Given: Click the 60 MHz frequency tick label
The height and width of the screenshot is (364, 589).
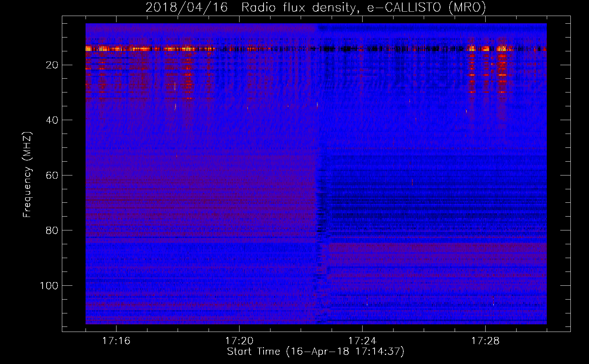Looking at the screenshot, I should [x=52, y=175].
